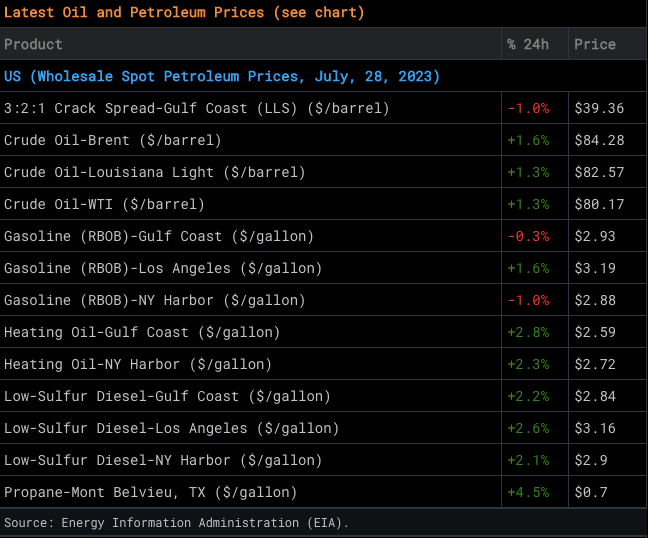Click the $2.72 Heating Oil price
The height and width of the screenshot is (538, 648).
595,364
